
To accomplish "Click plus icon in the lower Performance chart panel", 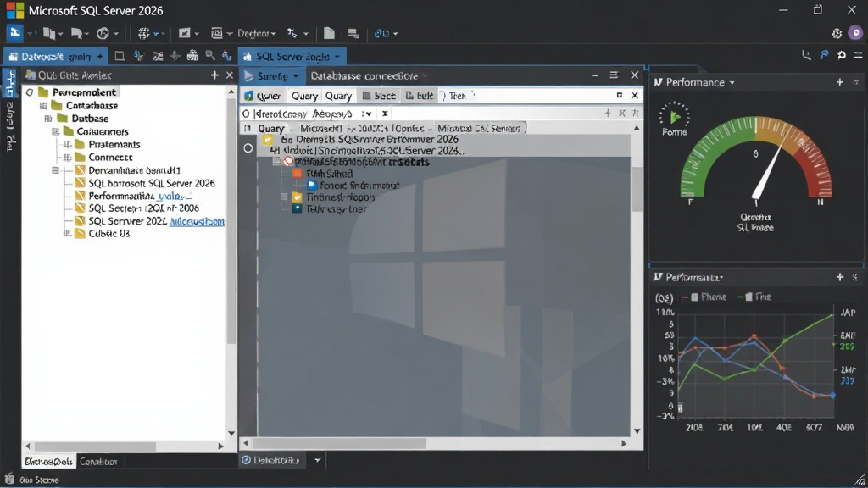I will coord(840,277).
